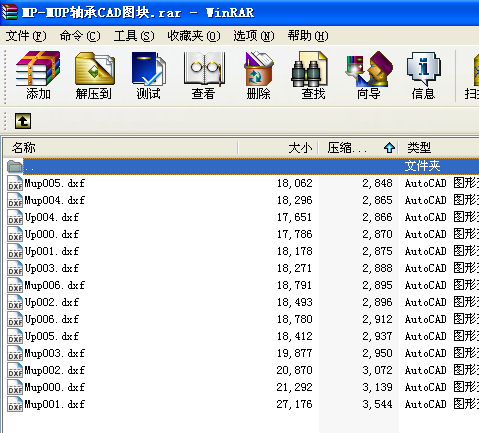Viewport: 479px width, 433px height.
Task: Sort by Size (大小) column header
Action: coord(278,148)
